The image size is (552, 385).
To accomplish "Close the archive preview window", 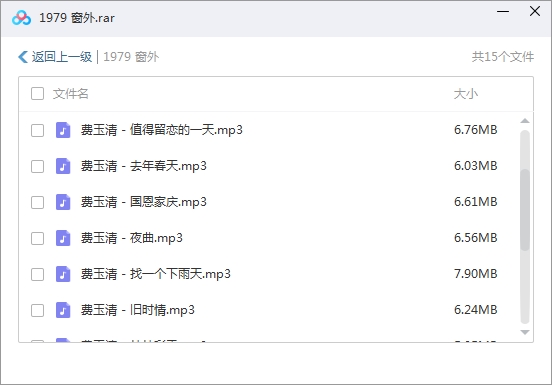I will pos(535,11).
